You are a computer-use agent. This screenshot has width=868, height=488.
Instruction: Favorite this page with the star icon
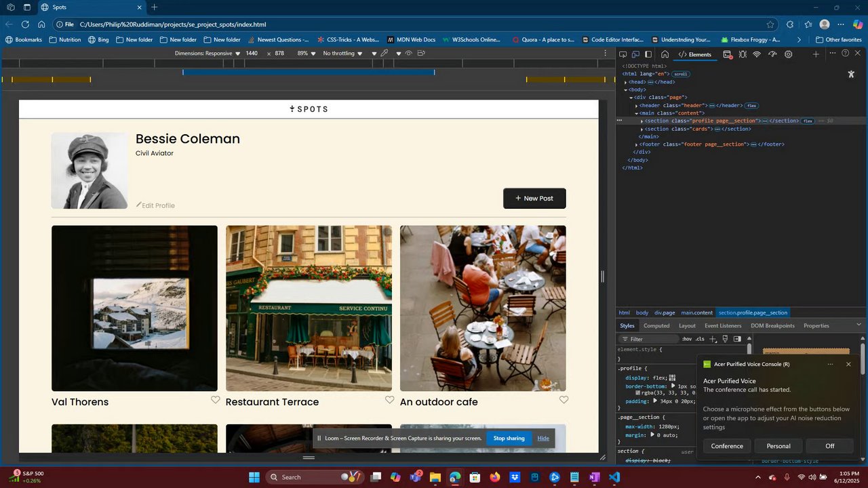(x=770, y=24)
